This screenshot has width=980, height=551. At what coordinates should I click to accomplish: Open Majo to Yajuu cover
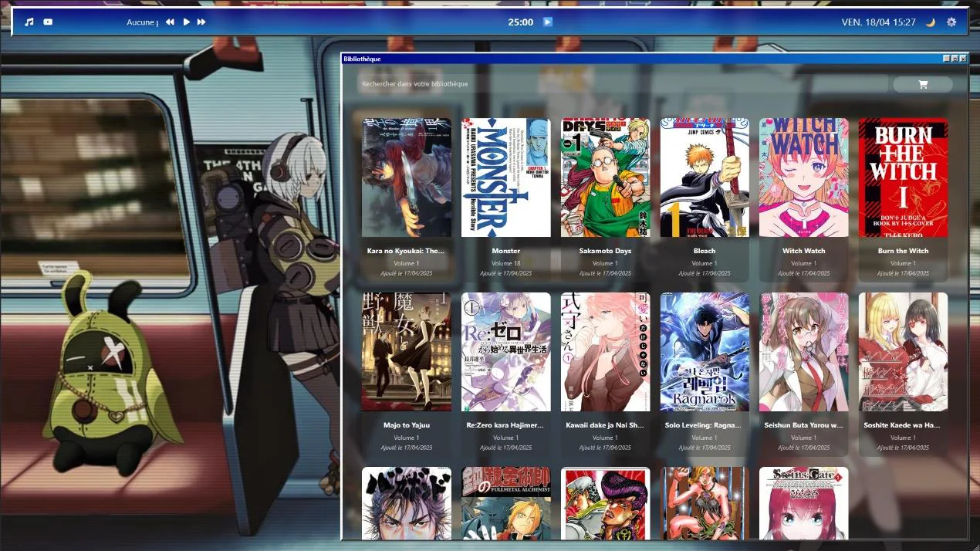pyautogui.click(x=407, y=352)
